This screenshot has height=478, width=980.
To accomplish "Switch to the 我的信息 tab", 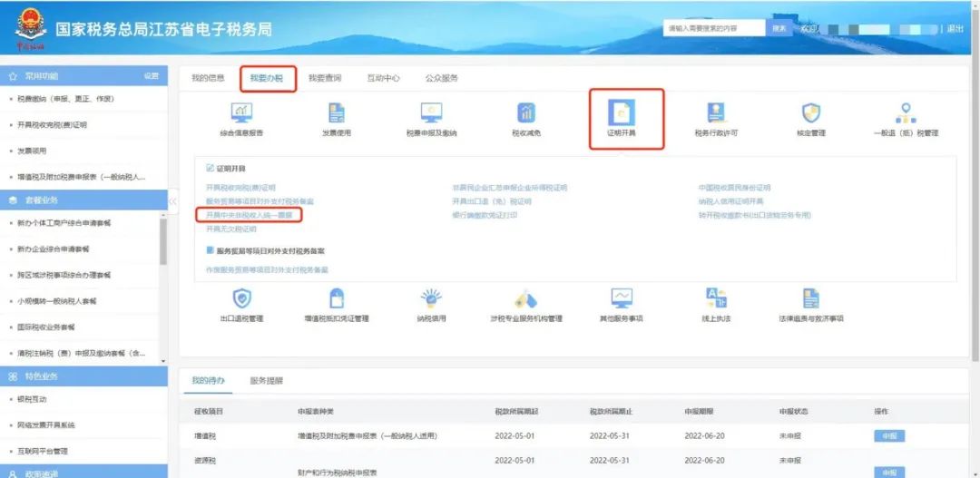I will coord(208,78).
